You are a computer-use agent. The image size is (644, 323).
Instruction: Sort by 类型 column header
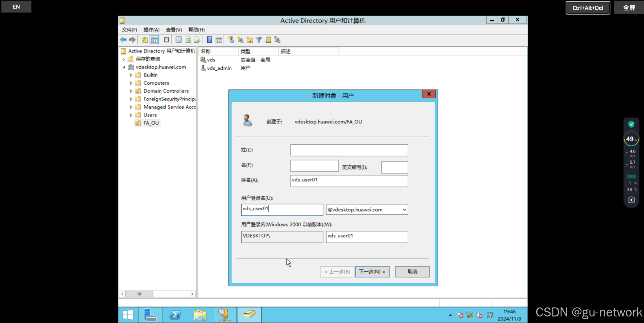[x=258, y=51]
